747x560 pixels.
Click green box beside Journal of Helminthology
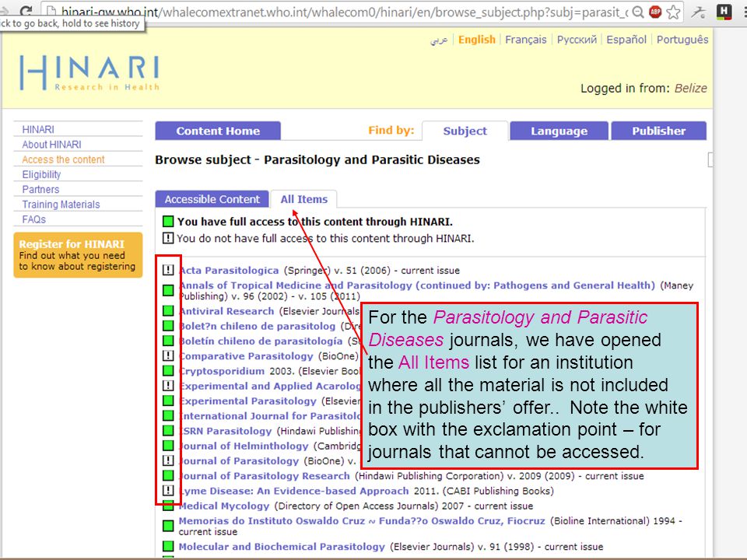click(168, 446)
